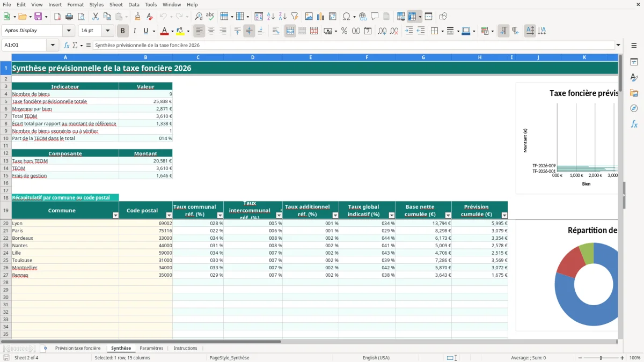Screen dimensions: 644x362
Task: Adjust the zoom slider
Action: point(601,358)
